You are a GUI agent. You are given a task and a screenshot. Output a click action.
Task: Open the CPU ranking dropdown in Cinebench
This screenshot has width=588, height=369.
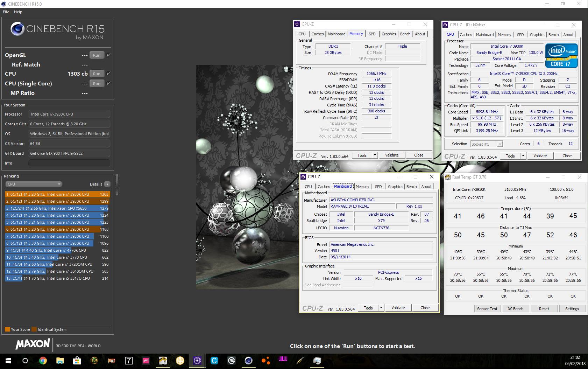(34, 184)
